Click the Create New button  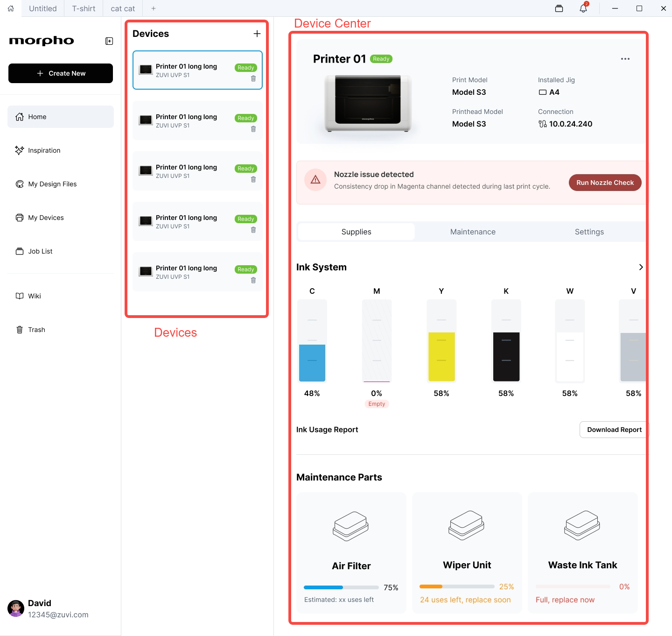[x=61, y=73]
